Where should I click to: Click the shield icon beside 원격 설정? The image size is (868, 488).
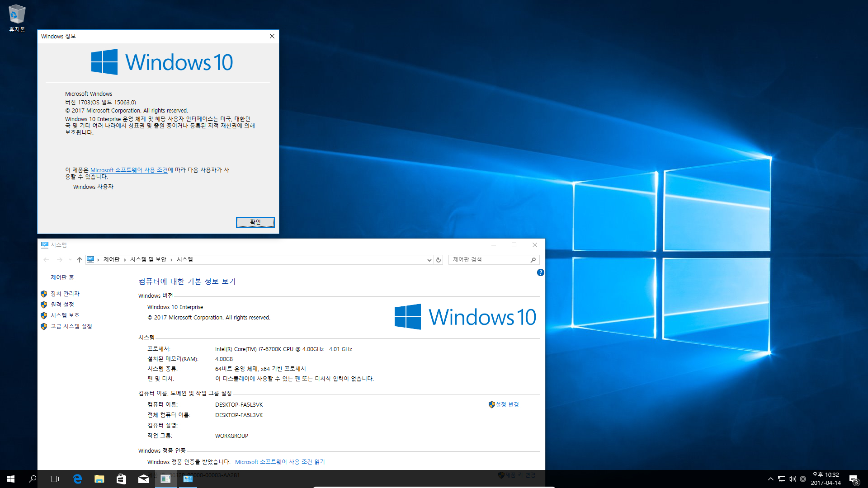(x=44, y=305)
